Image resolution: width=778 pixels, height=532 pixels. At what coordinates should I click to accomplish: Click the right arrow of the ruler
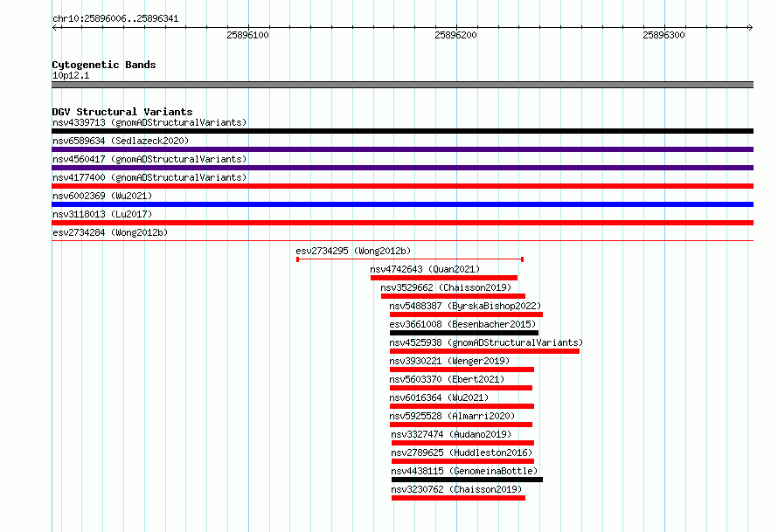[x=750, y=28]
